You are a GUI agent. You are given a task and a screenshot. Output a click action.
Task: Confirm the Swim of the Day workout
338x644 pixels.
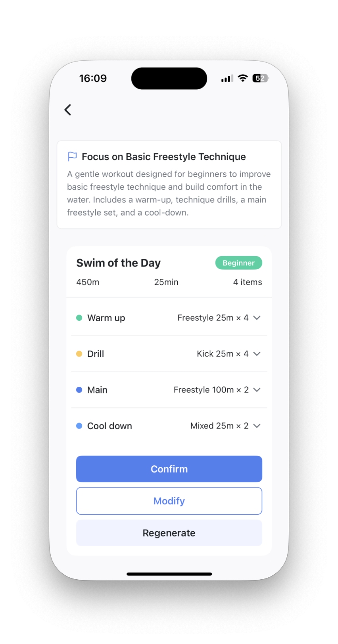pyautogui.click(x=169, y=469)
